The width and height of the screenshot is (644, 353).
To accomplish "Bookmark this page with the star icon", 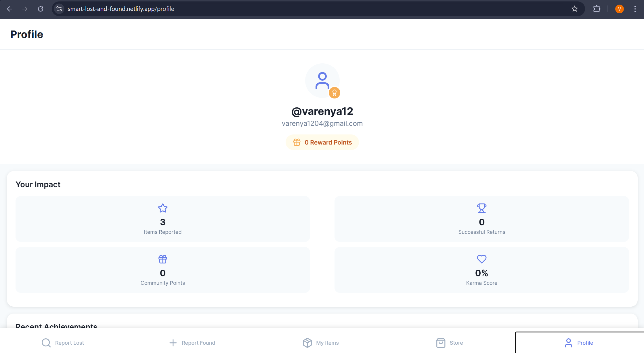I will point(574,9).
